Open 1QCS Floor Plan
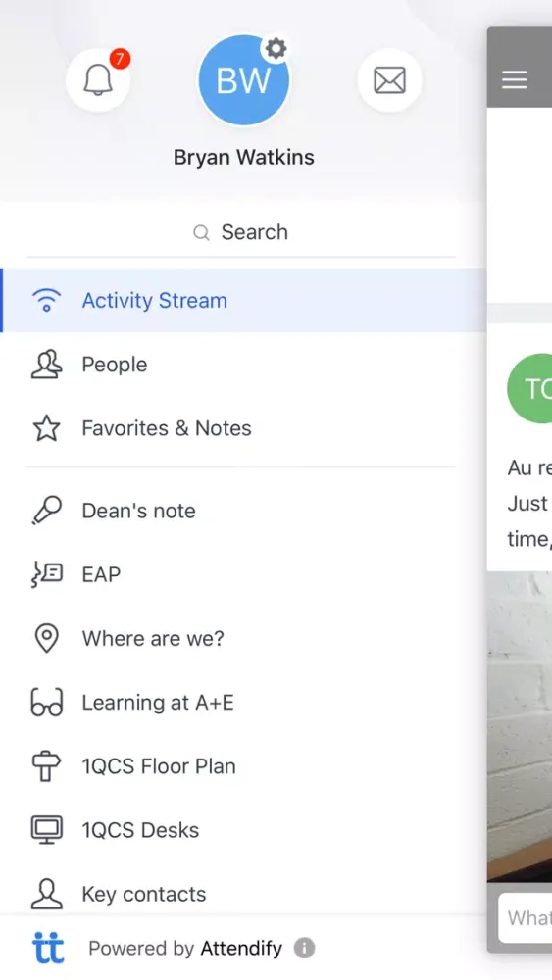Screen dimensions: 552x980 pos(243,766)
